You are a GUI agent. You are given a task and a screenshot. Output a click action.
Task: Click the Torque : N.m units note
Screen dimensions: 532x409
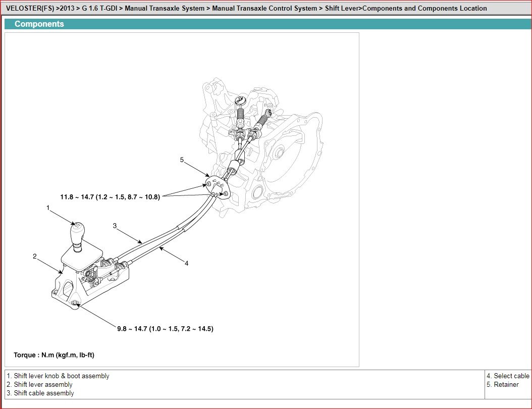point(54,355)
